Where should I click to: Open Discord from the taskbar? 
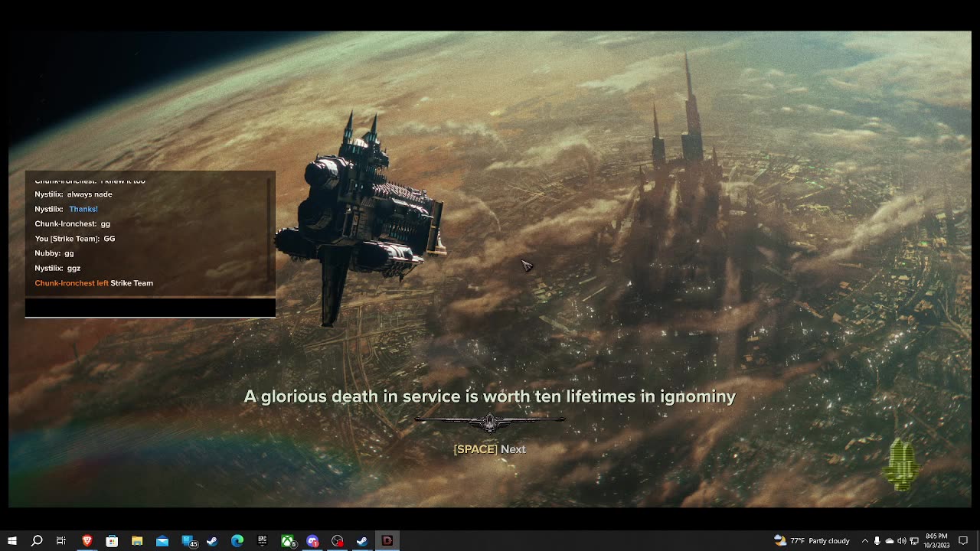point(312,541)
